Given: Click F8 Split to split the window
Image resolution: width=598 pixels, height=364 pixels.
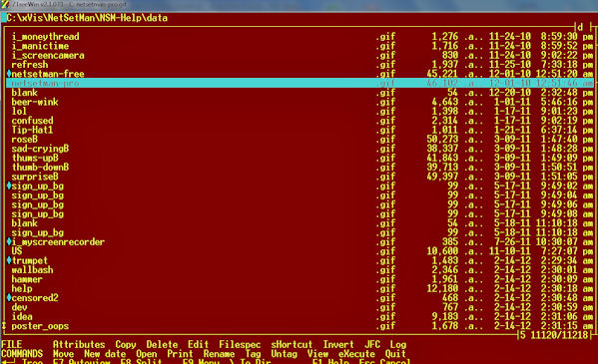Looking at the screenshot, I should [141, 361].
